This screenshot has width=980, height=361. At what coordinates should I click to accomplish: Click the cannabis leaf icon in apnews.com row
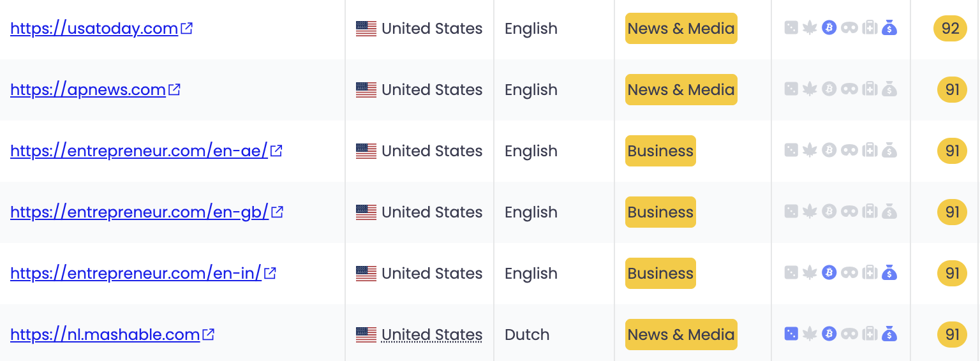pos(810,89)
